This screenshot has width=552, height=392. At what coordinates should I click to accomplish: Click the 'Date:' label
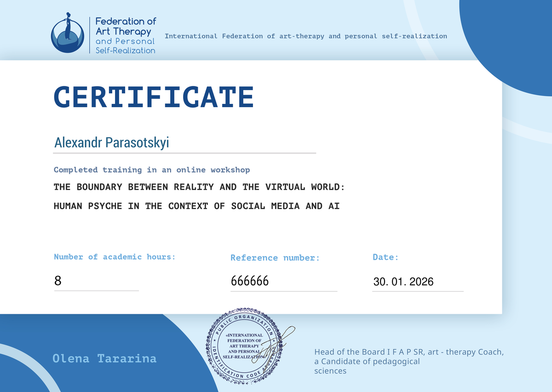[x=385, y=257]
